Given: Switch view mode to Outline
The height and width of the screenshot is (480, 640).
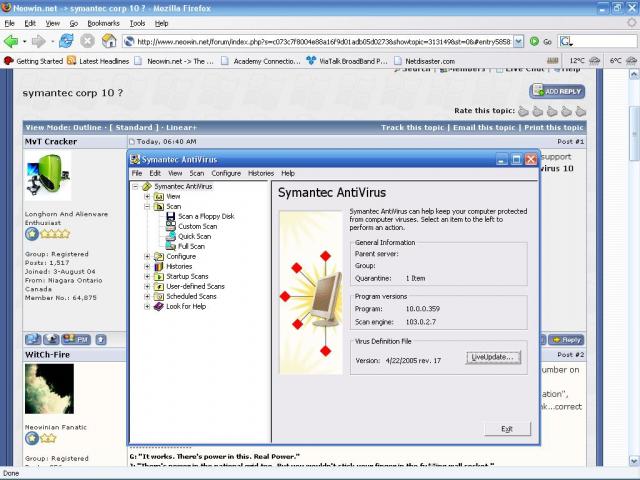Looking at the screenshot, I should pyautogui.click(x=87, y=127).
